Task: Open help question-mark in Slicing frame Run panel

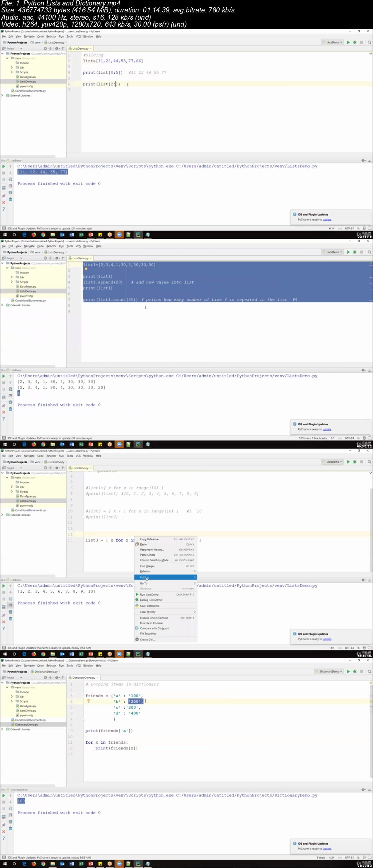Action: click(x=4, y=209)
